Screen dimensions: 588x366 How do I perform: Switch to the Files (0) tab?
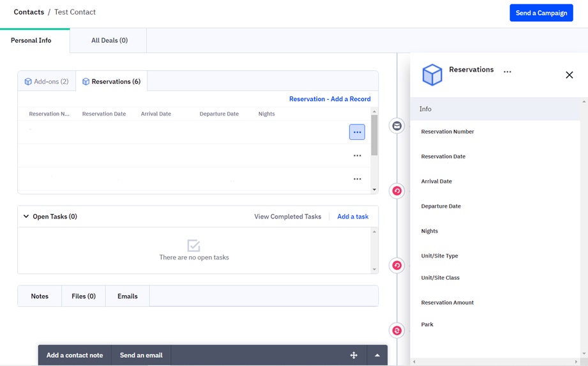[84, 296]
